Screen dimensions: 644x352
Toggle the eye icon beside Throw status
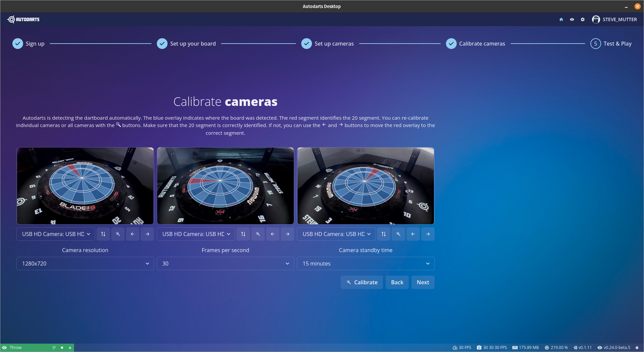(x=5, y=348)
